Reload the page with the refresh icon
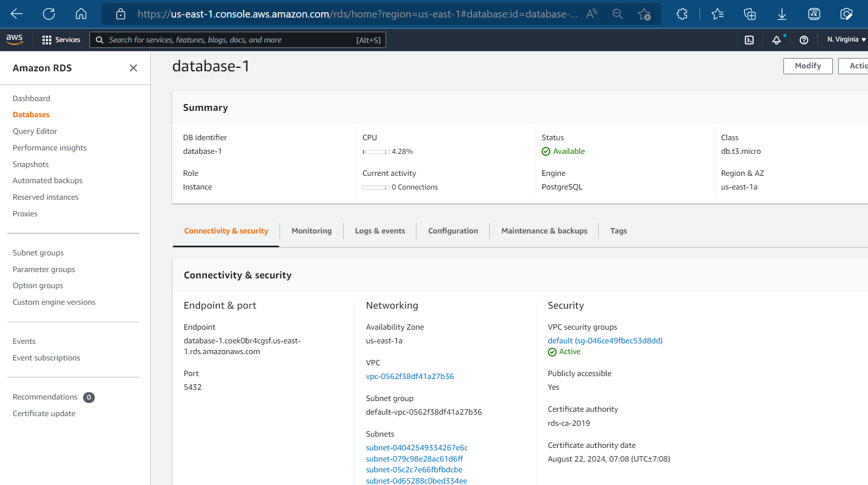Viewport: 868px width, 485px height. [x=49, y=14]
